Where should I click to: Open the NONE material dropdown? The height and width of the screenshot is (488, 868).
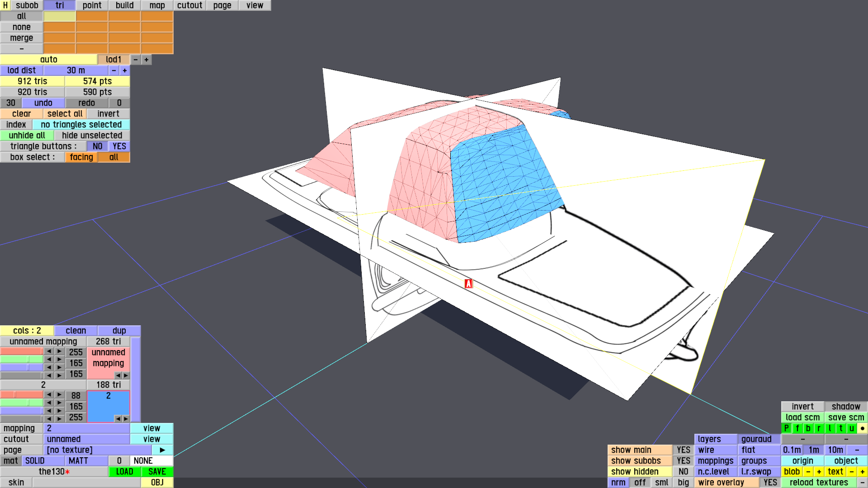151,461
